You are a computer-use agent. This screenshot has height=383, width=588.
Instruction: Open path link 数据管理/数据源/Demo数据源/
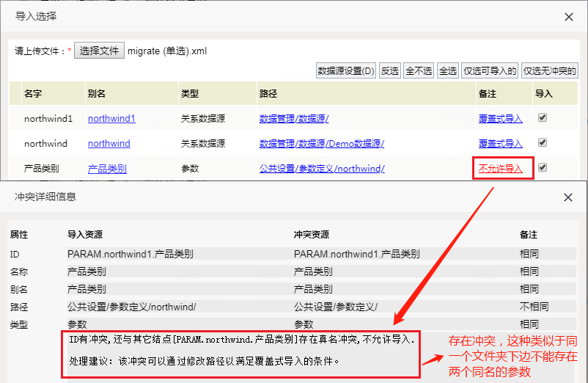point(322,144)
